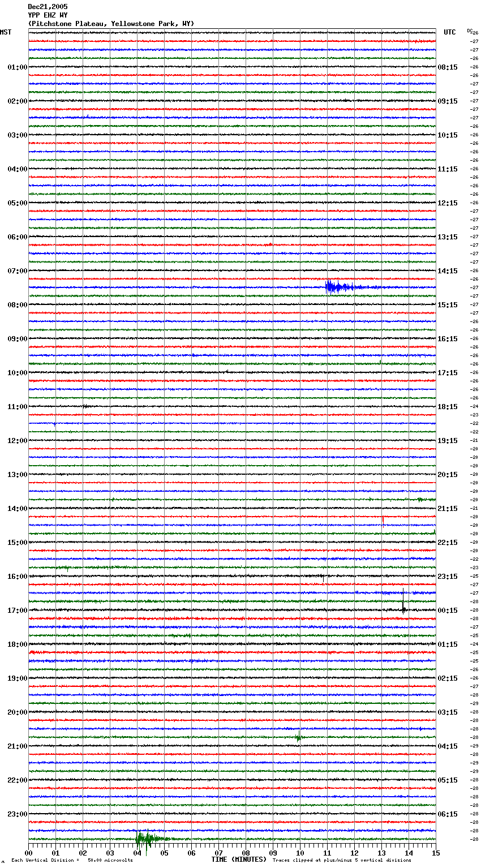Click minute 12 on the bottom axis
This screenshot has height=868, width=481.
click(354, 853)
